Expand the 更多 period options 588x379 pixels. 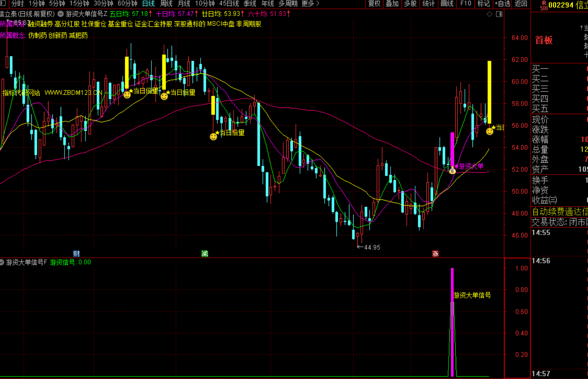(x=310, y=4)
